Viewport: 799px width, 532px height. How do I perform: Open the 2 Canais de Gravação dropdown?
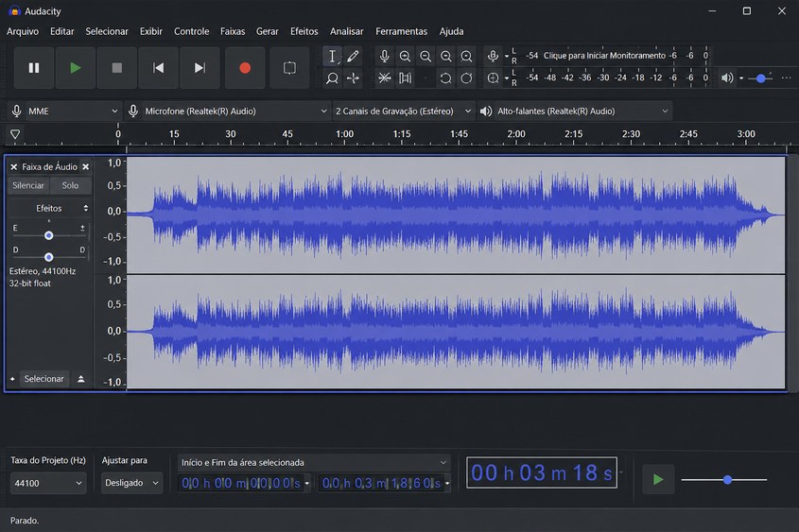[403, 111]
